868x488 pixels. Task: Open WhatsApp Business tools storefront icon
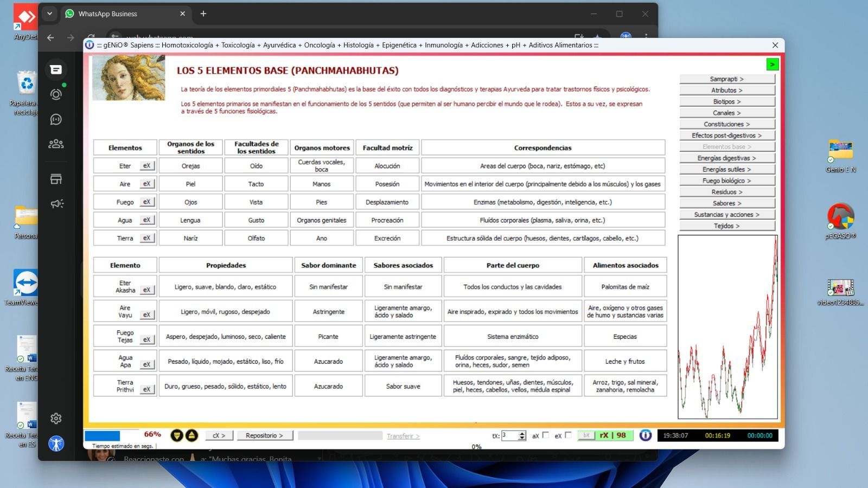(x=56, y=179)
